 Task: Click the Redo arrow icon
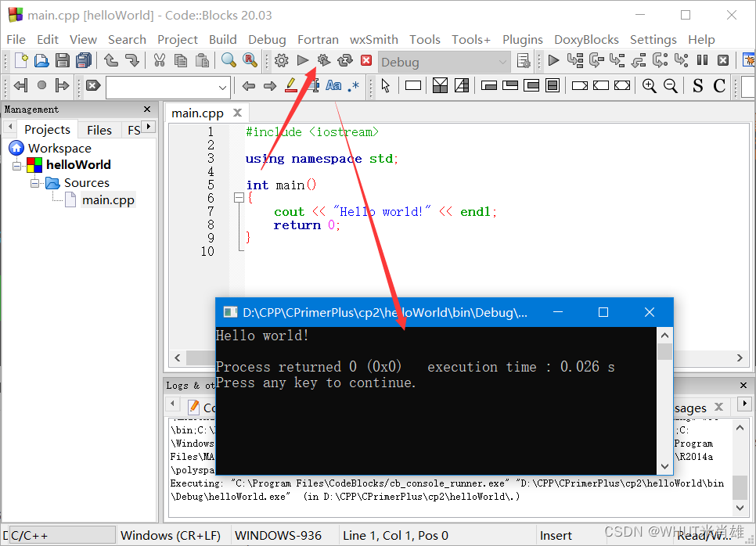131,61
